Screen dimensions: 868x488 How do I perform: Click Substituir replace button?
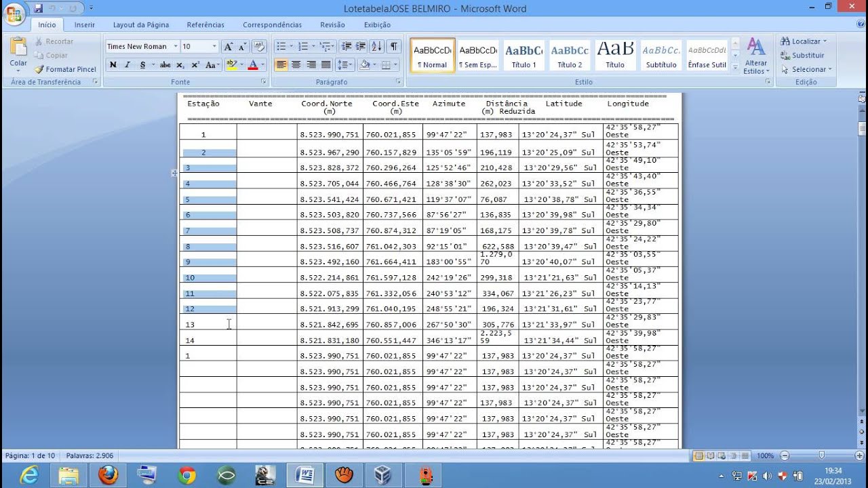(803, 56)
